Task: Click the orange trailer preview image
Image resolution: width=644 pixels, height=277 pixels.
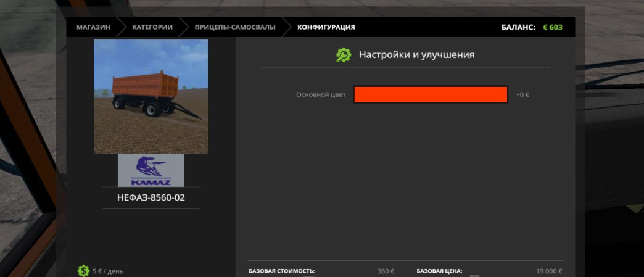Action: (151, 97)
